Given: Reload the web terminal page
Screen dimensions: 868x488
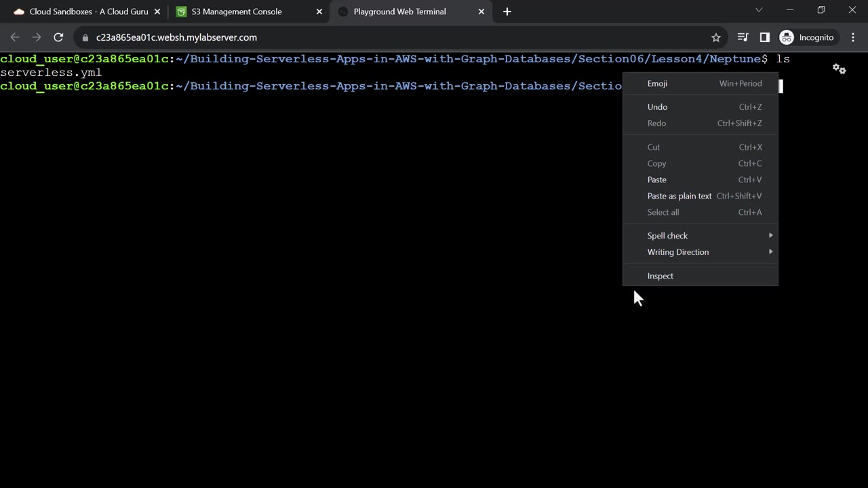Looking at the screenshot, I should point(58,37).
